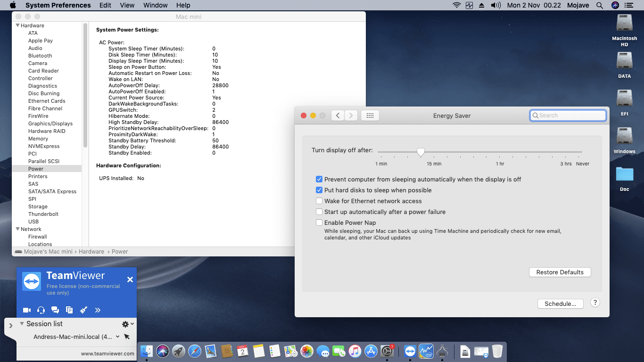Open the TeamViewer gear settings dropdown
Image resolution: width=644 pixels, height=362 pixels.
tap(127, 324)
